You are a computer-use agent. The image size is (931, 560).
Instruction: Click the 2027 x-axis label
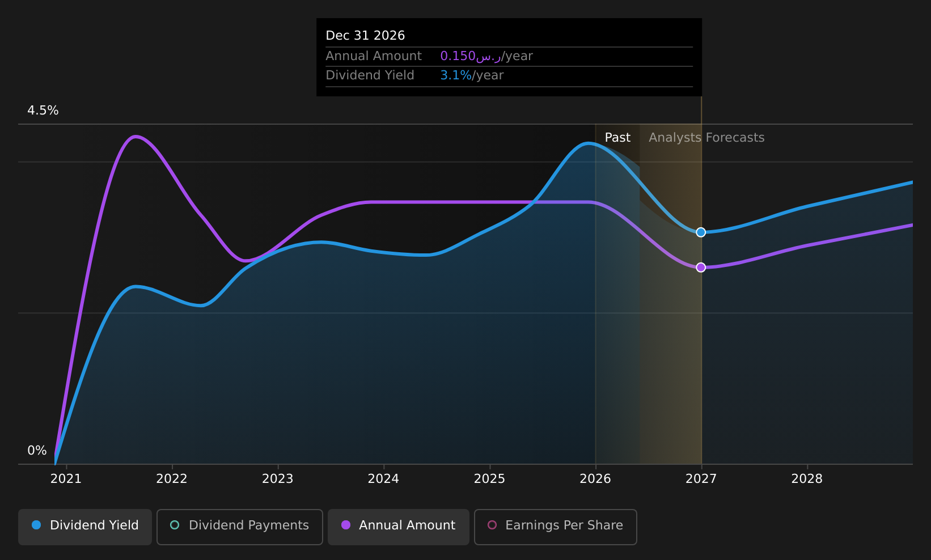[x=701, y=479]
